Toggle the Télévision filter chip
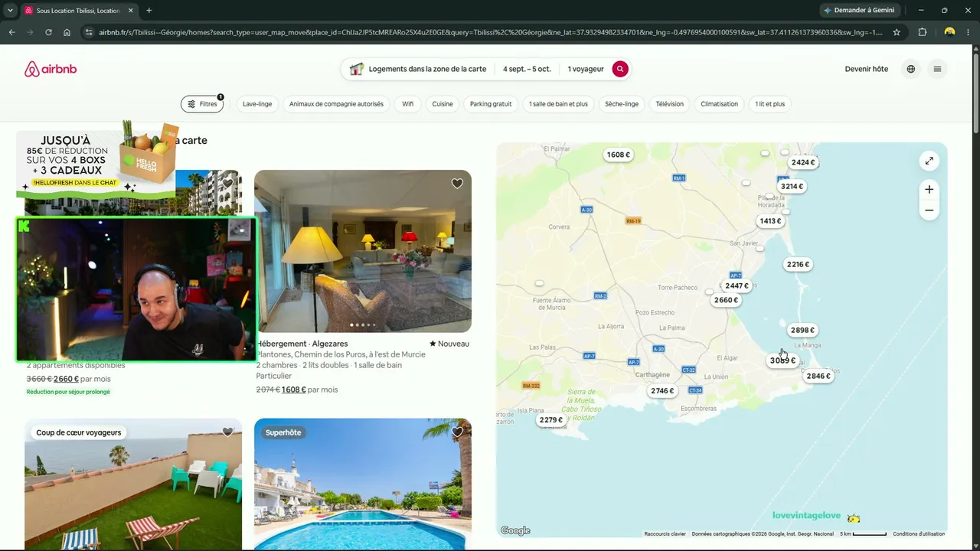This screenshot has width=980, height=551. click(x=670, y=104)
